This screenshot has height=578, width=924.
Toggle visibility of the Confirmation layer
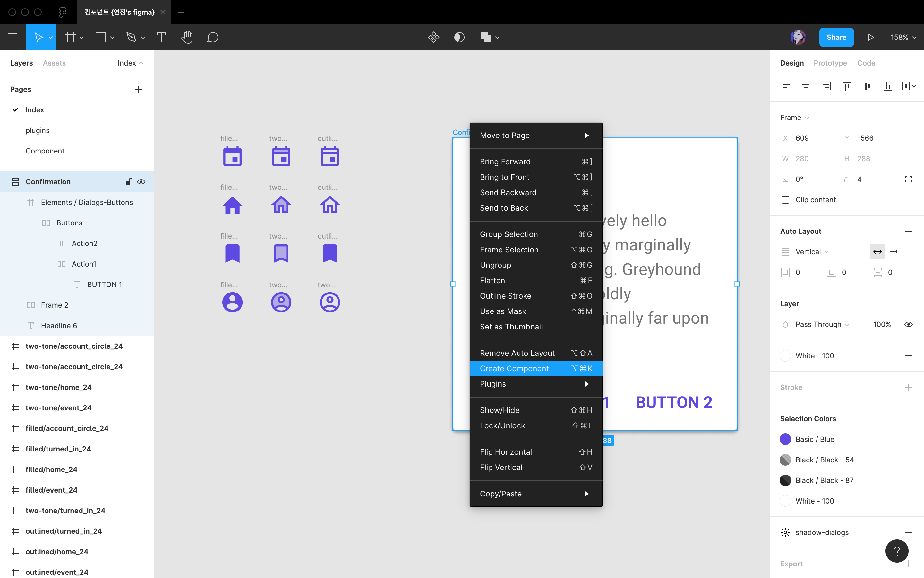(x=141, y=181)
